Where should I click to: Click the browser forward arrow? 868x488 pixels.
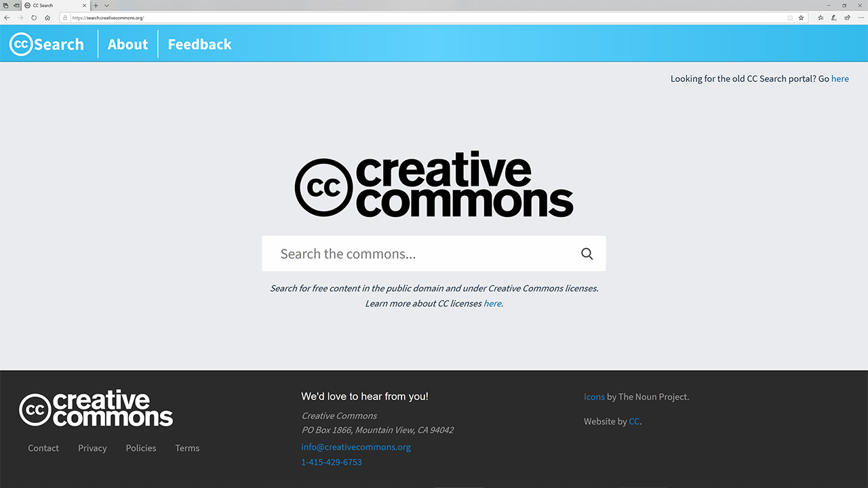tap(20, 18)
